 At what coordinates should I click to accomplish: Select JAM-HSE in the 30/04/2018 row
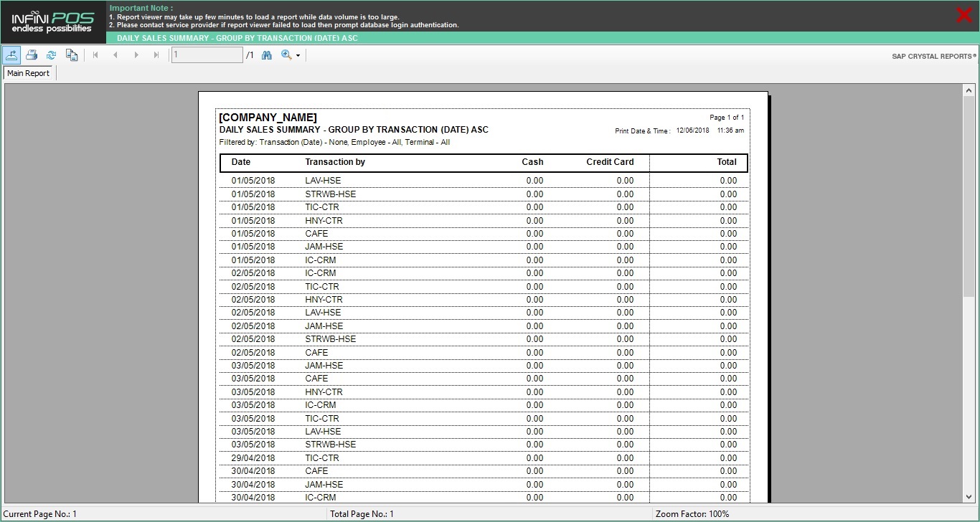tap(324, 485)
